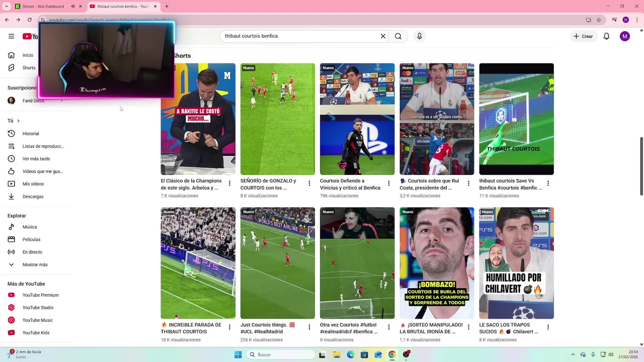Screen dimensions: 644x362
Task: Open the YouTube hamburger guide menu
Action: [11, 36]
